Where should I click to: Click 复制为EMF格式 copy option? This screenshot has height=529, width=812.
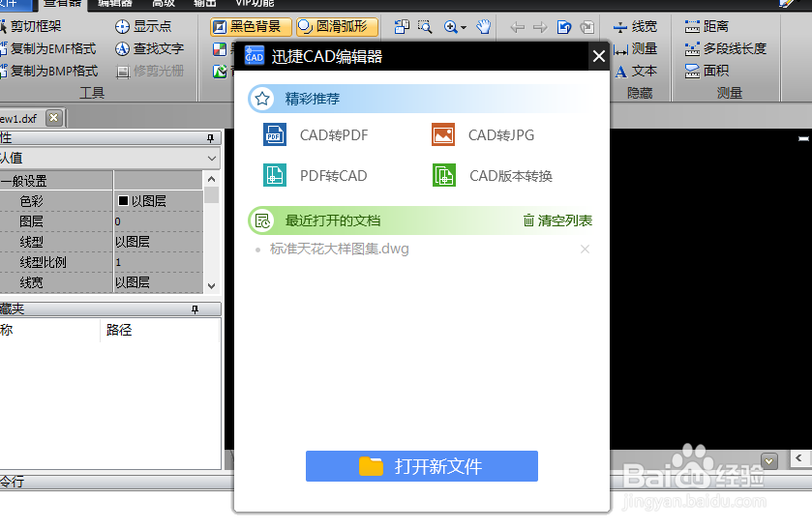48,48
